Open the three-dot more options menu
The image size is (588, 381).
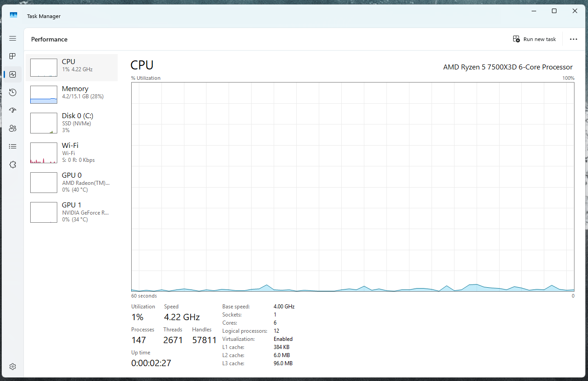574,39
